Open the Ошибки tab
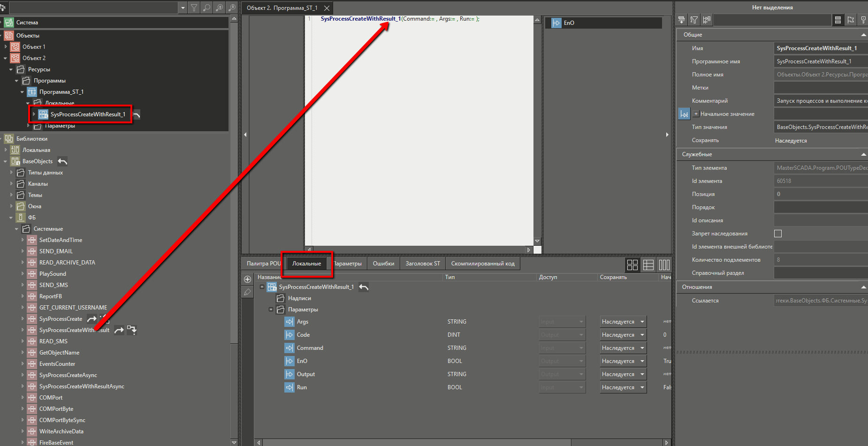The image size is (868, 446). pyautogui.click(x=383, y=264)
